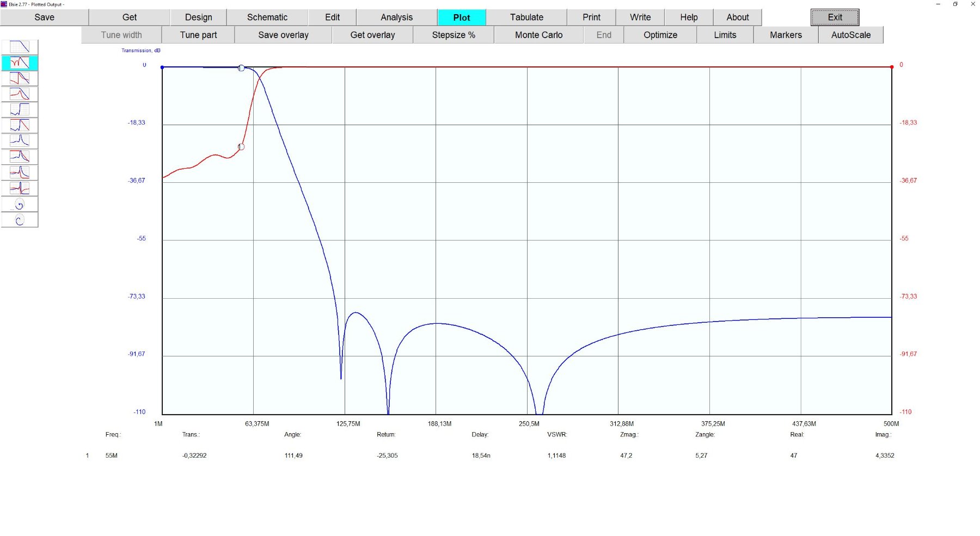Click the red -73,33 right axis label

pos(908,297)
